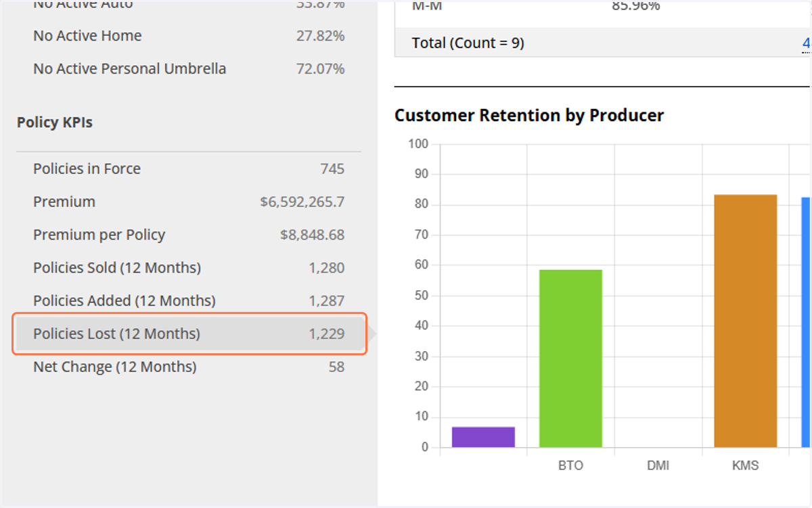812x508 pixels.
Task: Click the blue retention bar at chart edge
Action: pyautogui.click(x=806, y=323)
